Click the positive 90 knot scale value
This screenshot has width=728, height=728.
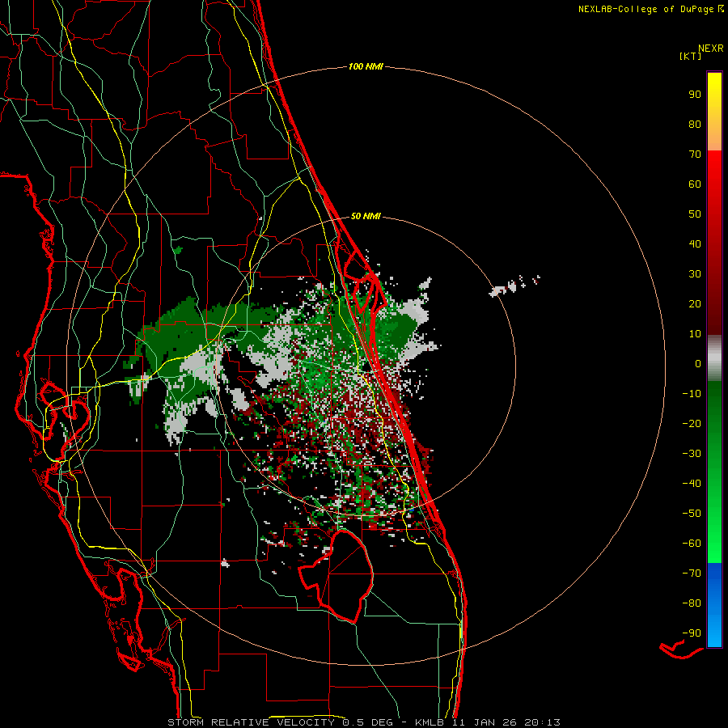click(695, 95)
